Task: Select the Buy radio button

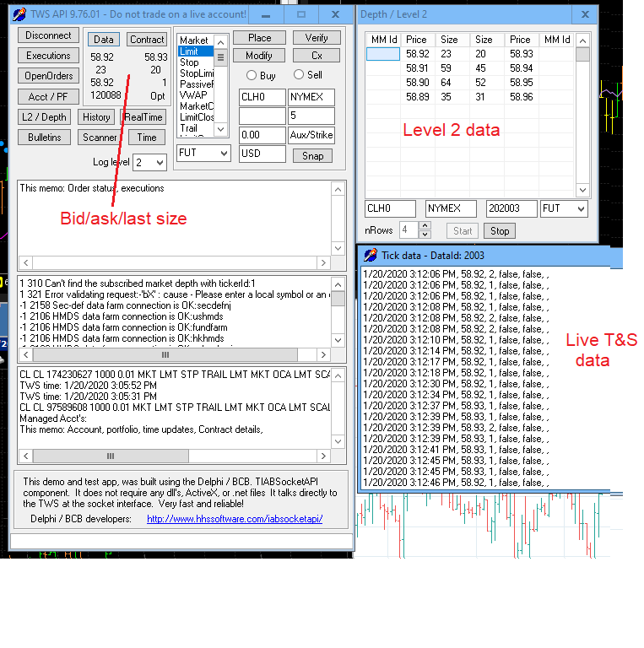Action: pyautogui.click(x=252, y=75)
